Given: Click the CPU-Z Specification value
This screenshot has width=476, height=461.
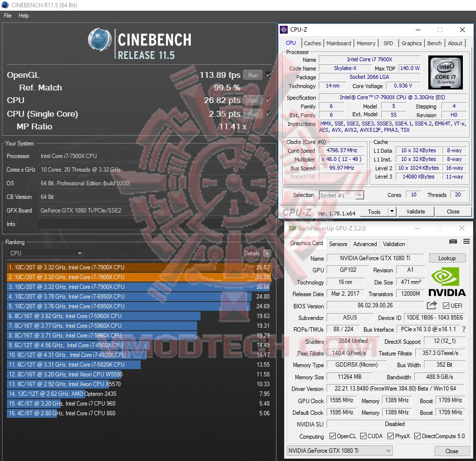Looking at the screenshot, I should (x=392, y=97).
